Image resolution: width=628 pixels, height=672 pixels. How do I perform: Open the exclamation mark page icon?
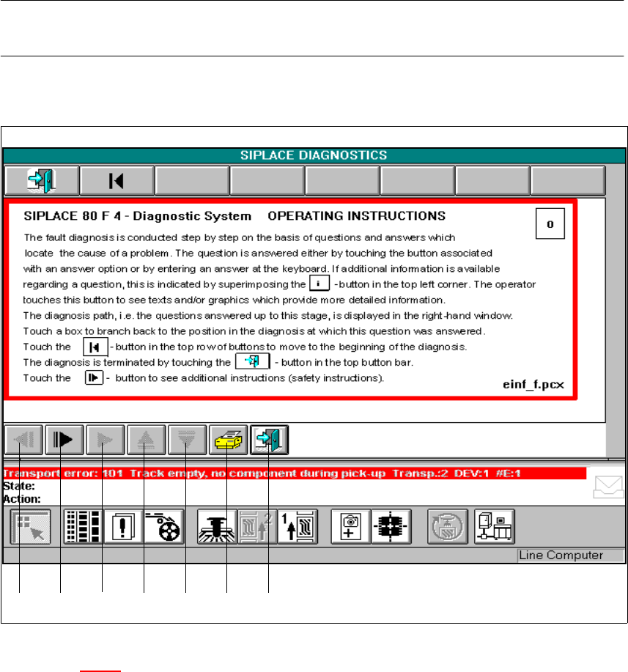pos(123,527)
